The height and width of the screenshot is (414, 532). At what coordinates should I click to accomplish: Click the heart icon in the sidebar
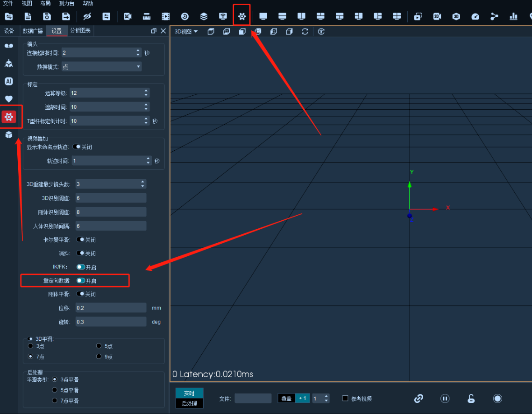point(9,98)
